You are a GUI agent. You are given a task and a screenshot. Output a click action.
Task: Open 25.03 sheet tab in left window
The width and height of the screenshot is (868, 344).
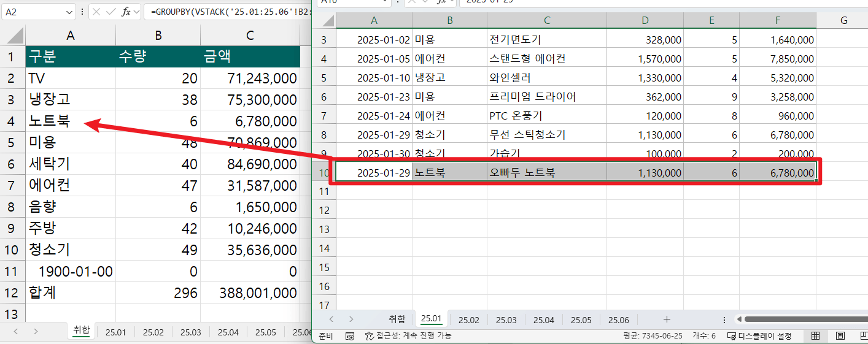click(x=190, y=332)
